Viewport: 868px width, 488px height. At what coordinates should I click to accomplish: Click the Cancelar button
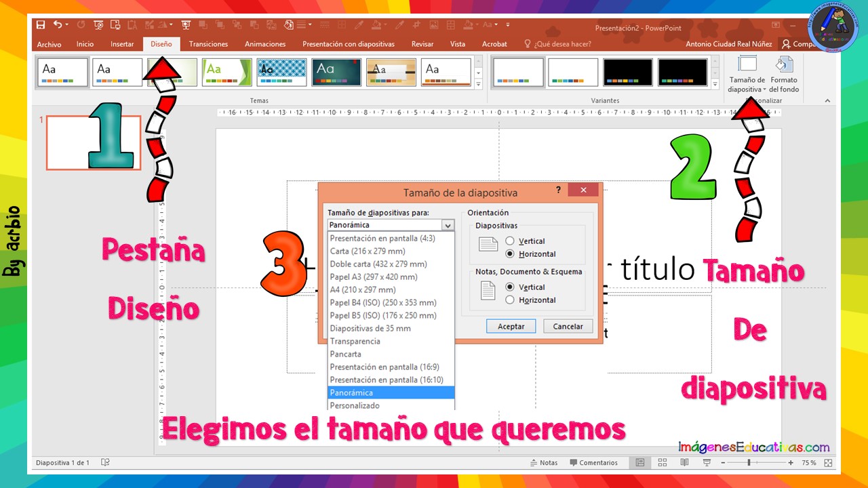[x=568, y=326]
